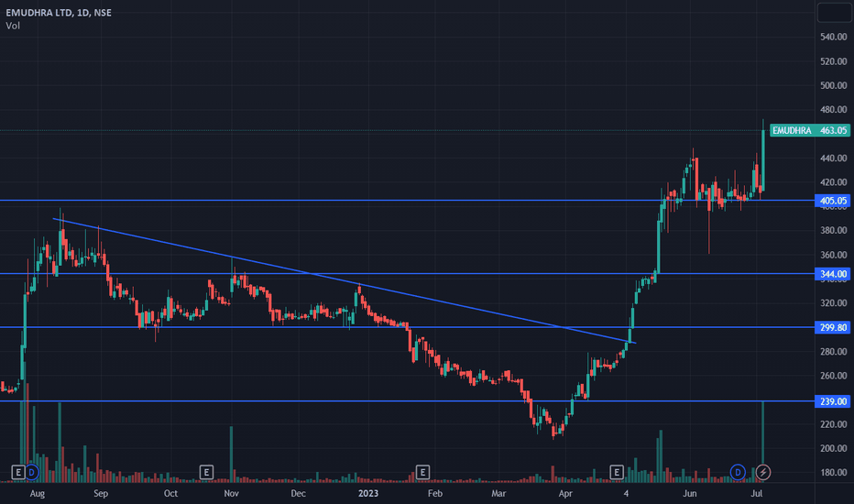Click the empty box at the top of the price axis
Viewport: 854px width, 504px height.
pos(834,13)
